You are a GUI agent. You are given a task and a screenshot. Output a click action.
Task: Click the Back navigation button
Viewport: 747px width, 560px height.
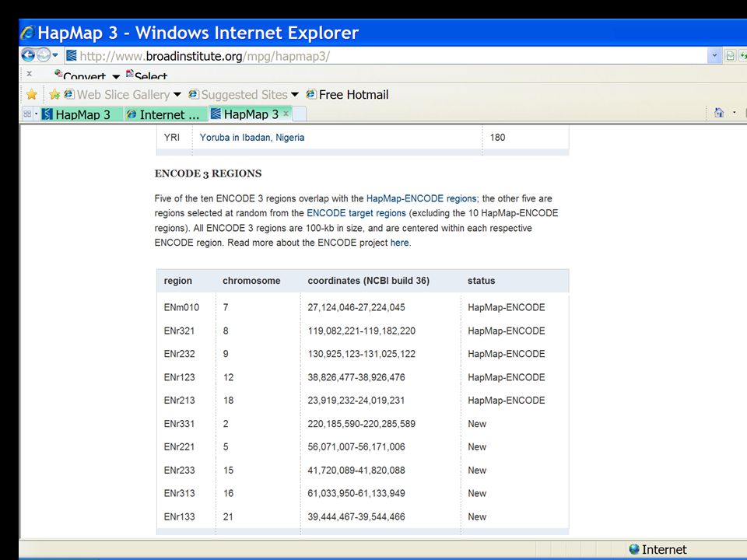(28, 56)
